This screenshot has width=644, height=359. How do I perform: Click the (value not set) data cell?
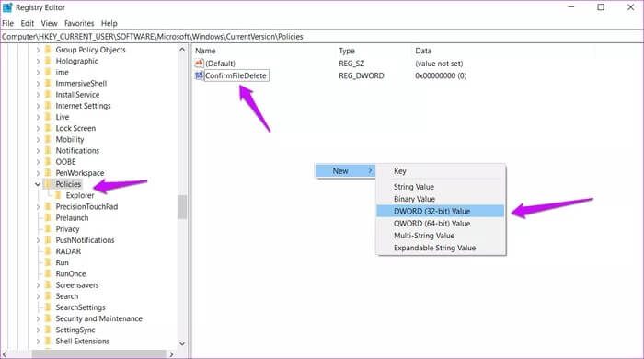439,64
